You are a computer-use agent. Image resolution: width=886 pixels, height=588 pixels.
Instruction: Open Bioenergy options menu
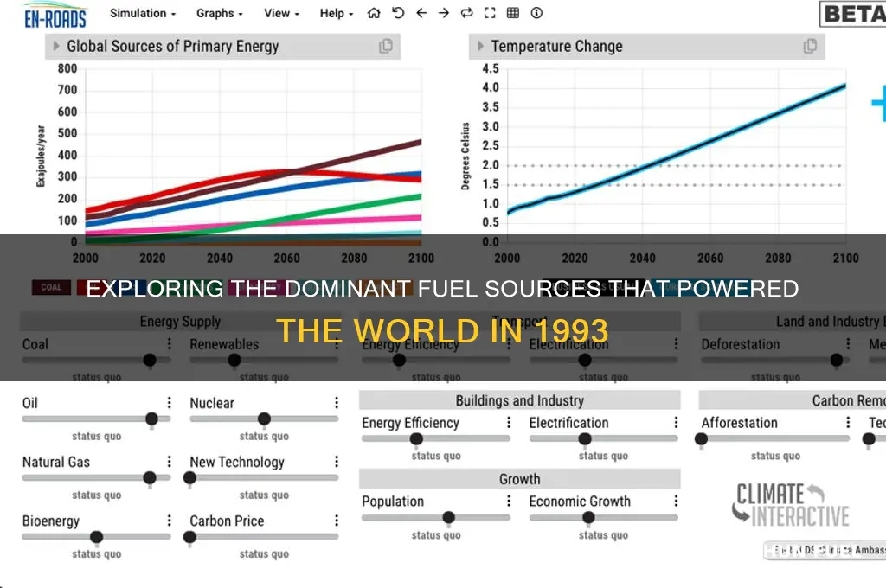(169, 521)
